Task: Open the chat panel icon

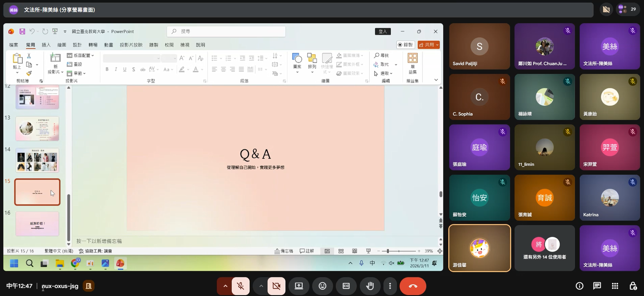Action: [x=597, y=286]
